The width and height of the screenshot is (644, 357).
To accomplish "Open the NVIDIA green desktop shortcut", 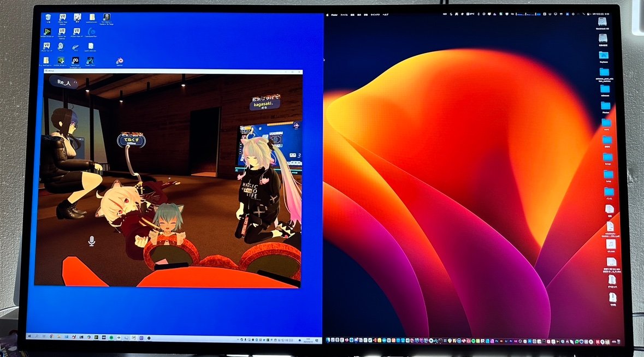I will coord(62,61).
